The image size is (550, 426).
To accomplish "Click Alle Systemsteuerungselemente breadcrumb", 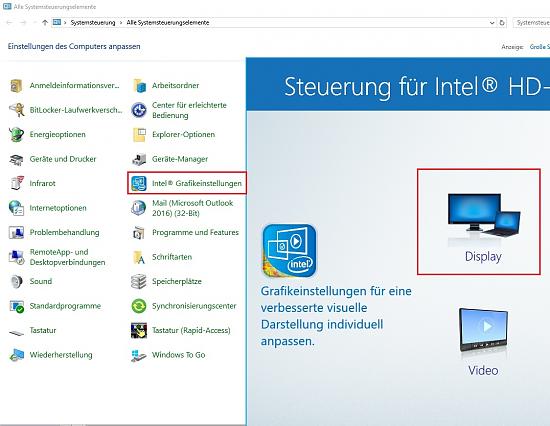I will point(168,22).
